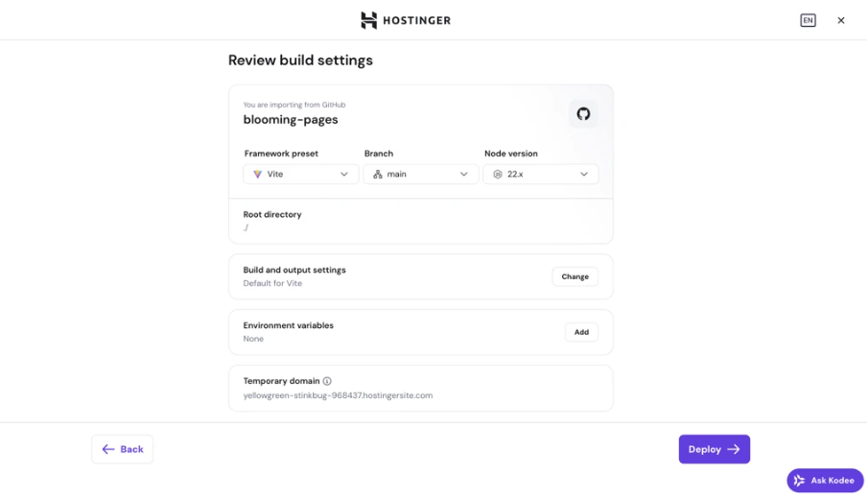Image resolution: width=868 pixels, height=499 pixels.
Task: Go back with the Back button
Action: (x=123, y=449)
